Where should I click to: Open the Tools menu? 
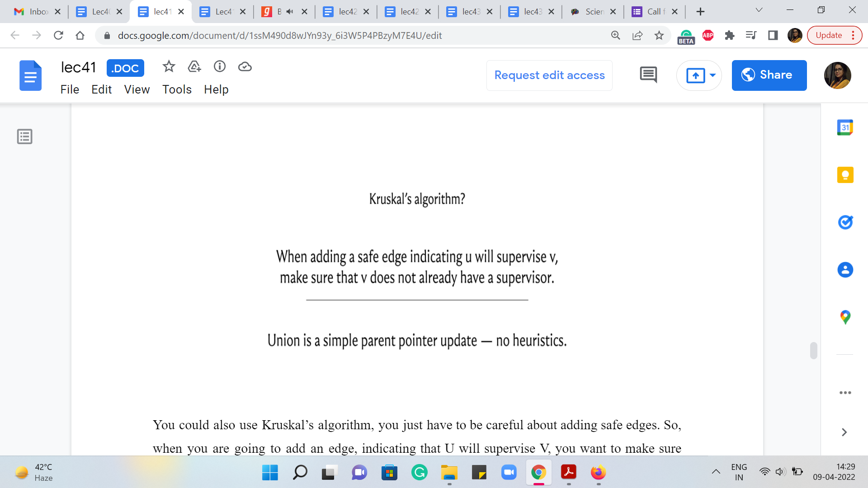click(x=177, y=89)
